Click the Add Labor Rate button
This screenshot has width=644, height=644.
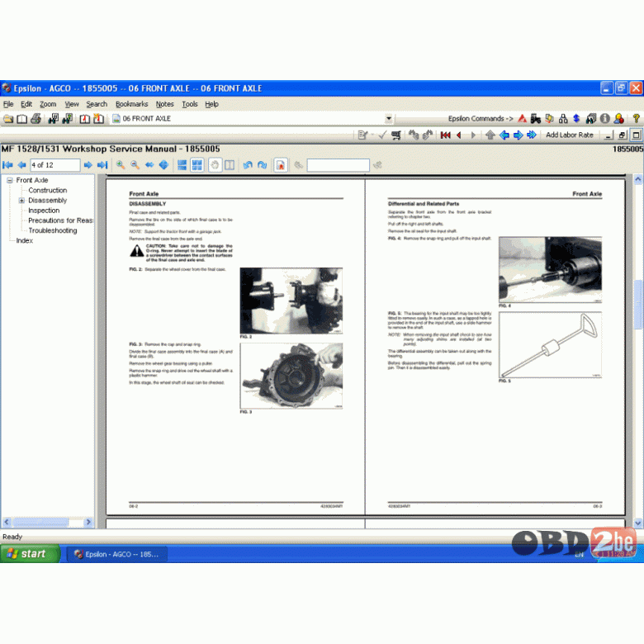pos(569,135)
